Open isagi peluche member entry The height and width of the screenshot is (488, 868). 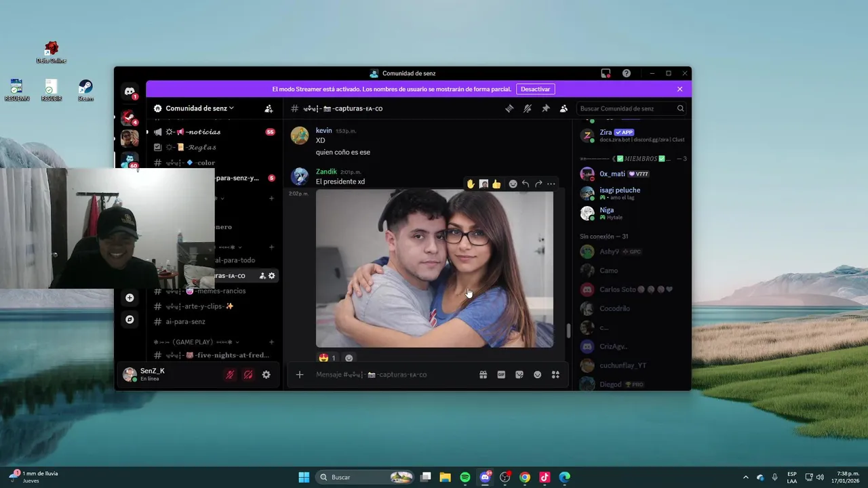click(x=632, y=193)
